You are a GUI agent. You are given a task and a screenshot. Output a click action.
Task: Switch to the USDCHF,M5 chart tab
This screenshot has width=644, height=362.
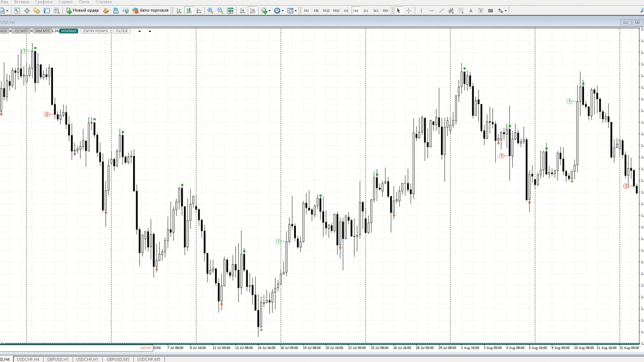pyautogui.click(x=149, y=359)
